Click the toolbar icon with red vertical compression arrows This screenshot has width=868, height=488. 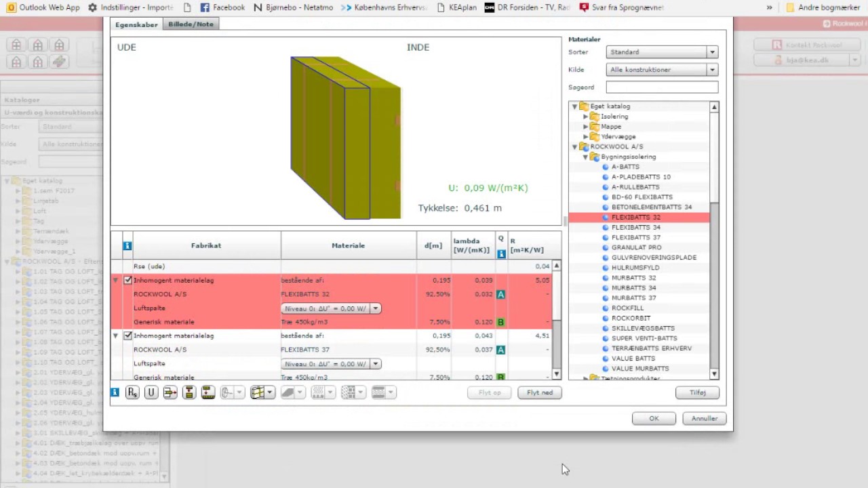189,392
